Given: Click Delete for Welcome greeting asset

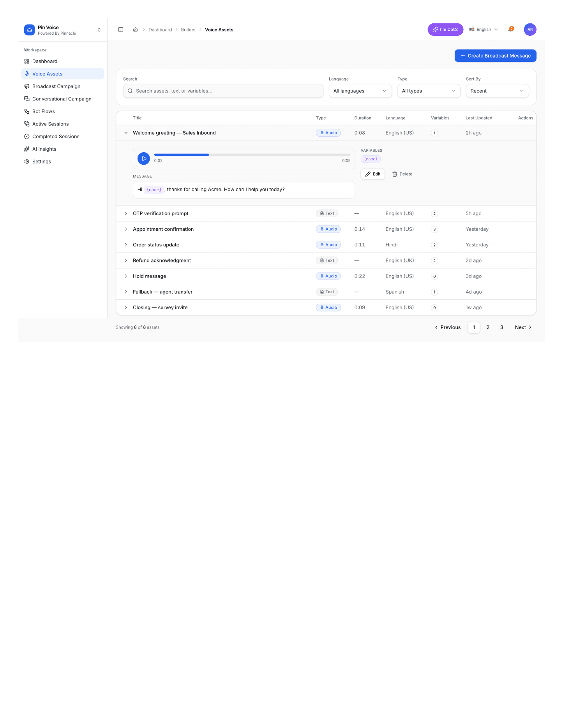Looking at the screenshot, I should [402, 174].
